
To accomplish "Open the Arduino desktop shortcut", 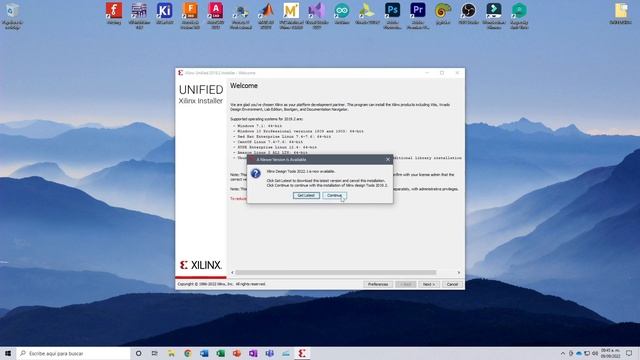I will point(342,13).
